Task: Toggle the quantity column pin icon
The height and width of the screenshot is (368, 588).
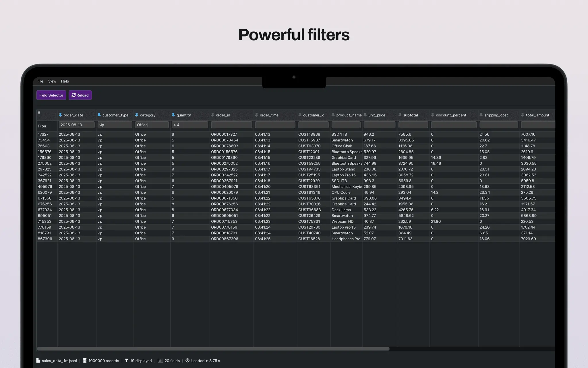Action: point(173,115)
